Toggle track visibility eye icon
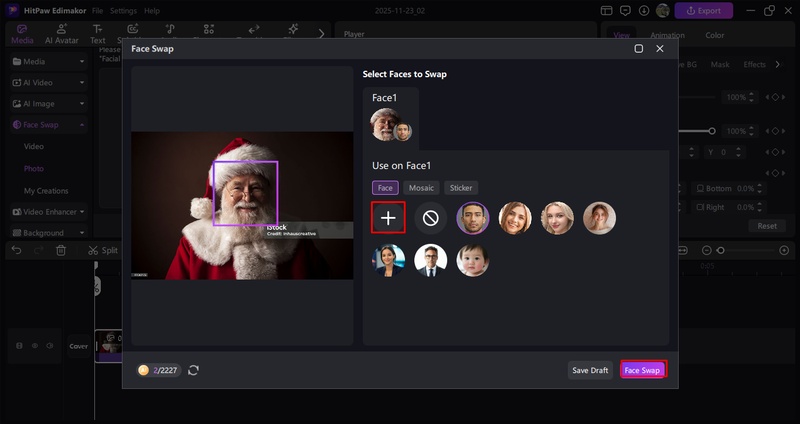Image resolution: width=800 pixels, height=424 pixels. [x=35, y=346]
